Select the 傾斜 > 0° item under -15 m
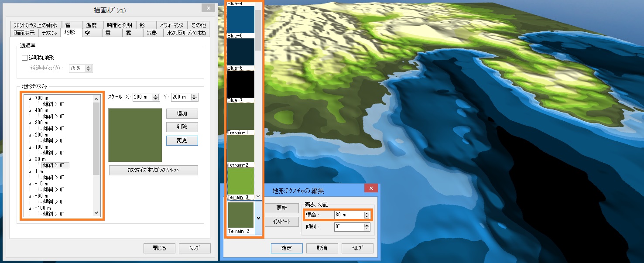Screen dimensions: 644x263 coord(54,190)
